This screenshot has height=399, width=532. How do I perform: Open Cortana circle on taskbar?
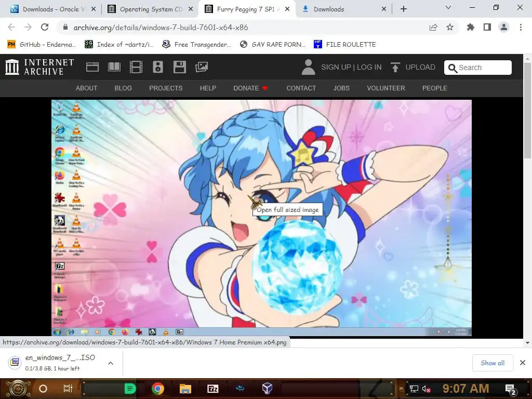pyautogui.click(x=43, y=389)
